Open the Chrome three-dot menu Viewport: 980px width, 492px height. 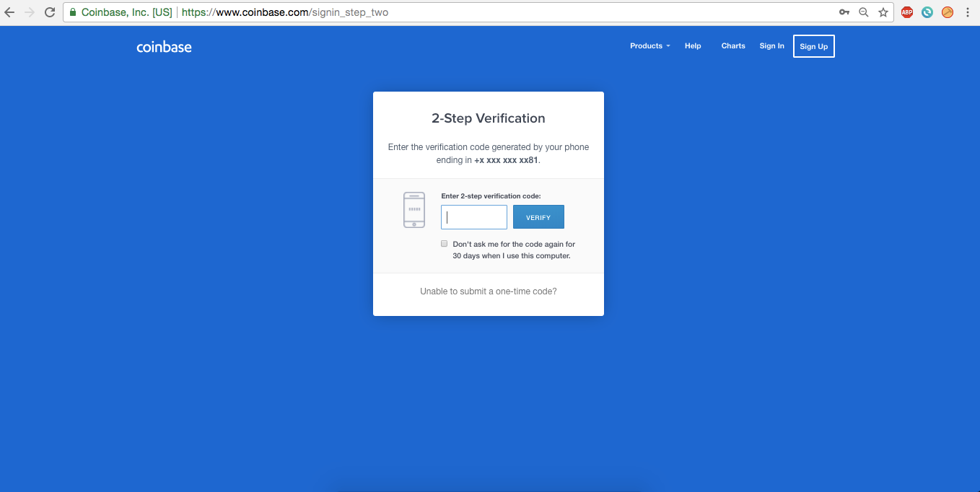968,12
